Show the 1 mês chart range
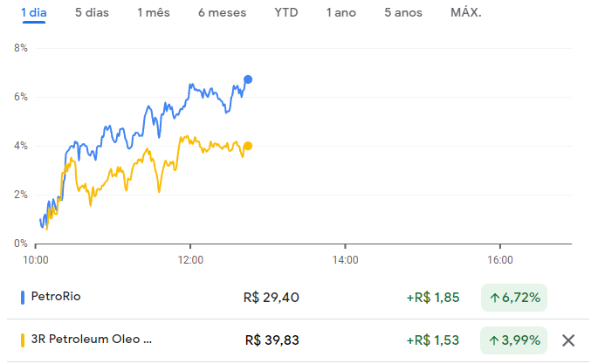The width and height of the screenshot is (605, 364). (154, 13)
